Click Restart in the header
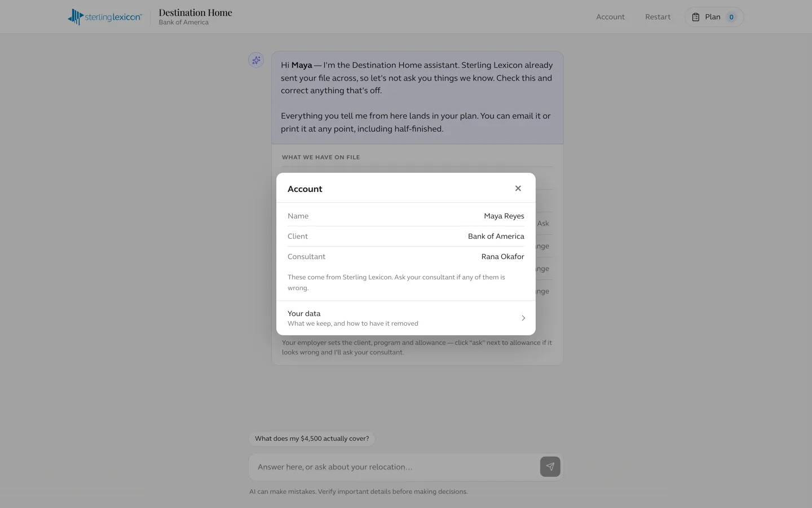The height and width of the screenshot is (508, 812). coord(657,17)
